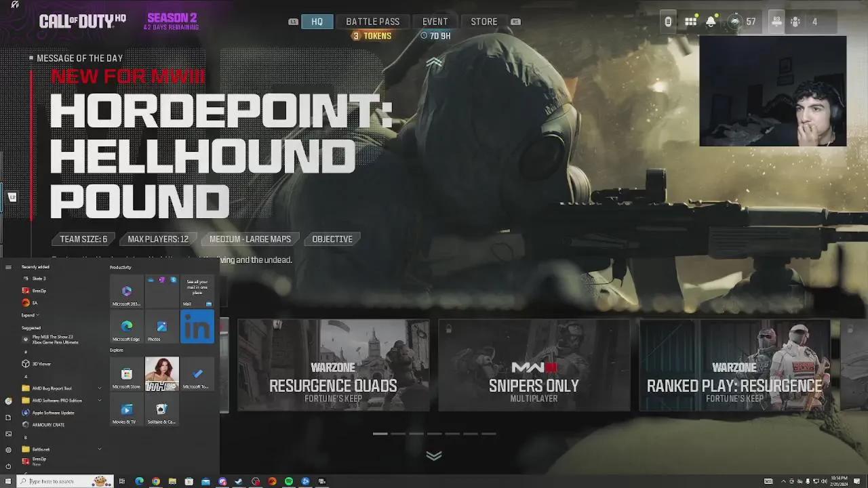Screen dimensions: 868x488
Task: Open the user account icon in Start sidebar
Action: [8, 401]
